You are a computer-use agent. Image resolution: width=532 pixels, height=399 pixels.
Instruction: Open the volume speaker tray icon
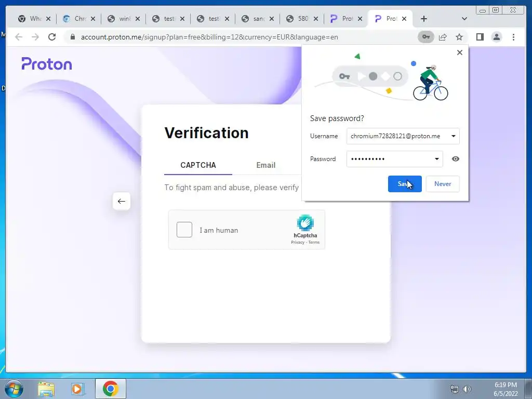point(467,389)
